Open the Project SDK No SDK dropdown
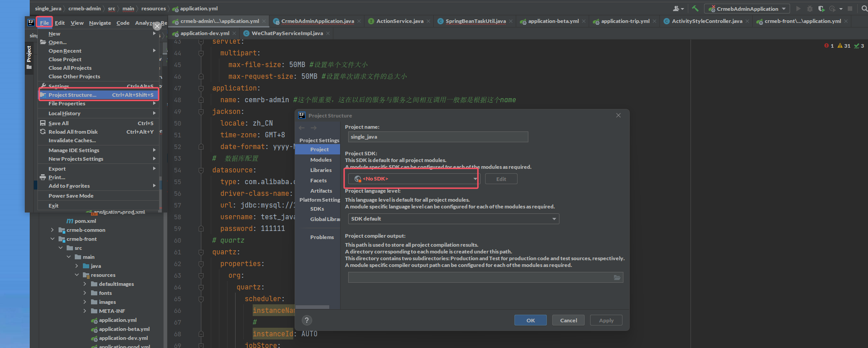 (413, 179)
